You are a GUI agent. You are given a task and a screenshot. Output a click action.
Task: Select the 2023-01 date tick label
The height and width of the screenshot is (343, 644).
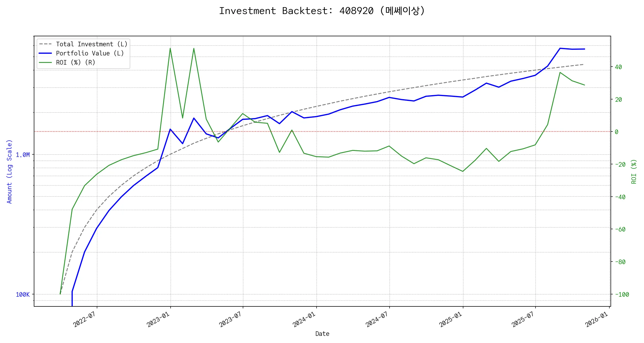(x=158, y=319)
